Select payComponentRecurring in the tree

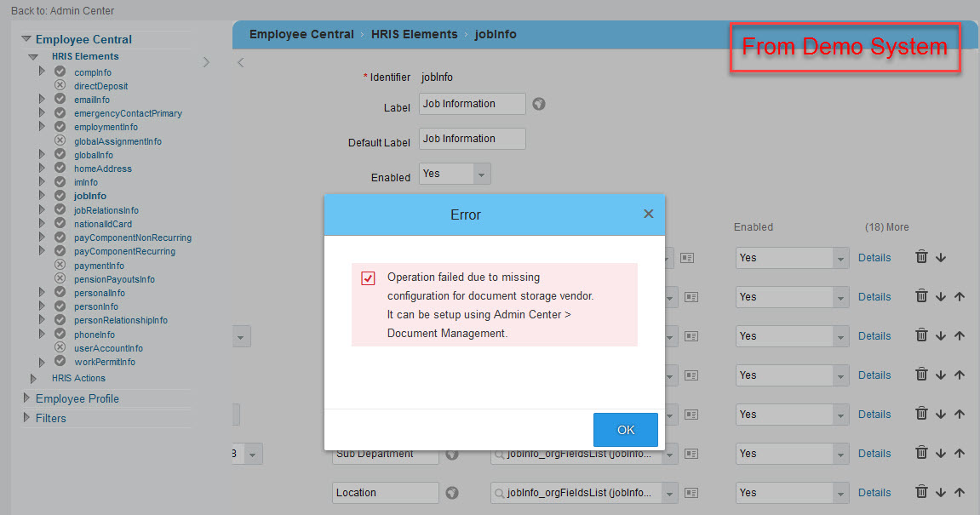pos(124,251)
